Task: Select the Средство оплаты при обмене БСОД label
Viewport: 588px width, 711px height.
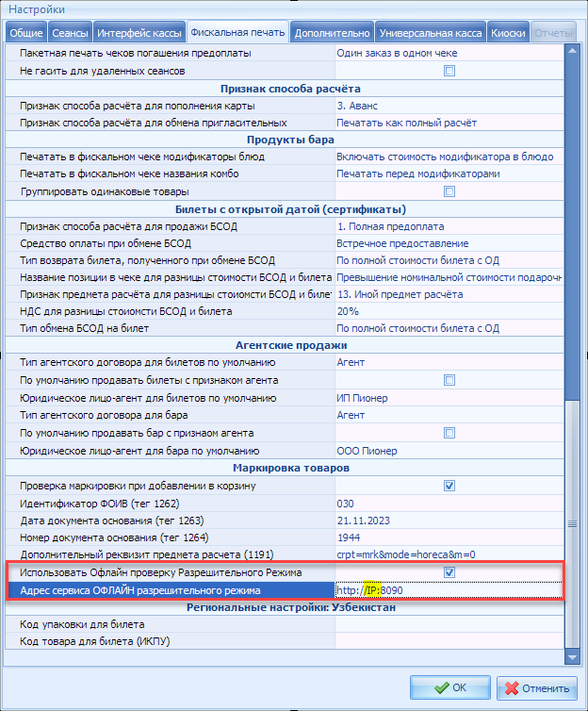Action: click(106, 243)
